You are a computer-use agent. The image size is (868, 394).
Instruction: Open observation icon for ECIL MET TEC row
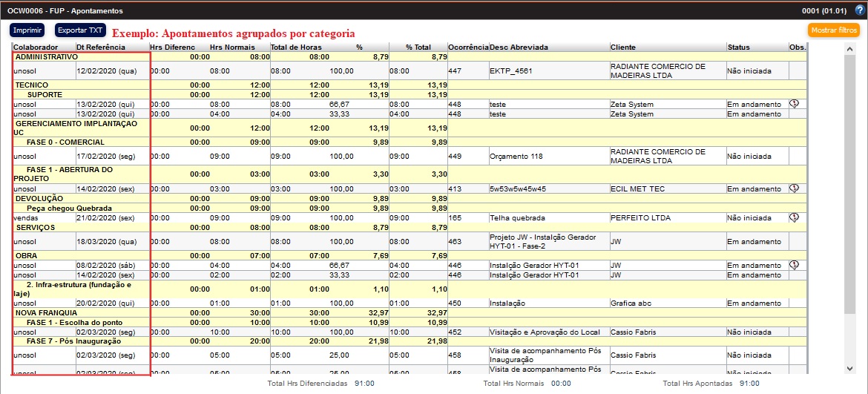point(794,188)
